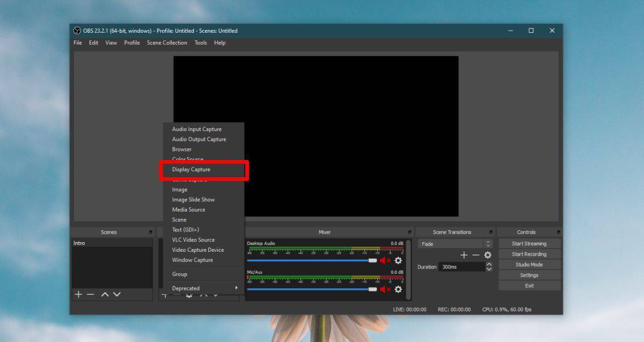644x342 pixels.
Task: Open Desktop Audio properties via its gear icon
Action: [398, 260]
